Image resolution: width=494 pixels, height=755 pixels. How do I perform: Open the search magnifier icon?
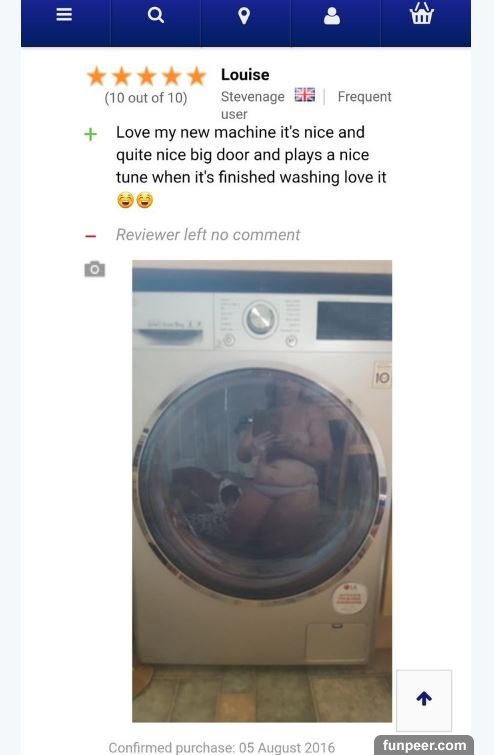click(x=156, y=15)
